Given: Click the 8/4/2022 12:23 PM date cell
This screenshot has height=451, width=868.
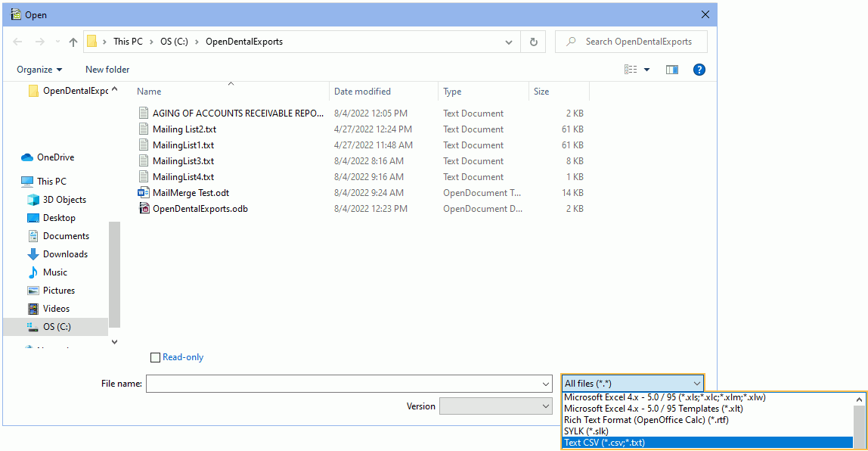Looking at the screenshot, I should tap(371, 209).
